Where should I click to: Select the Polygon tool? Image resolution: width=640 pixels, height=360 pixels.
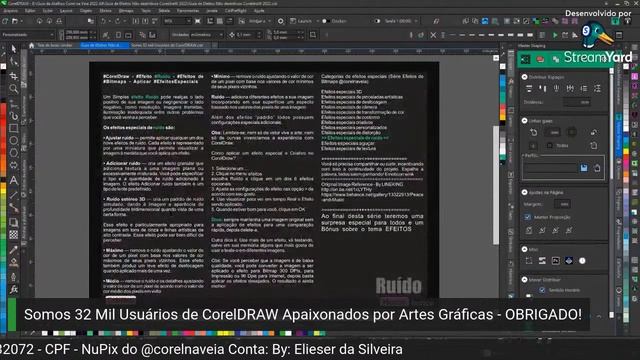point(14,153)
